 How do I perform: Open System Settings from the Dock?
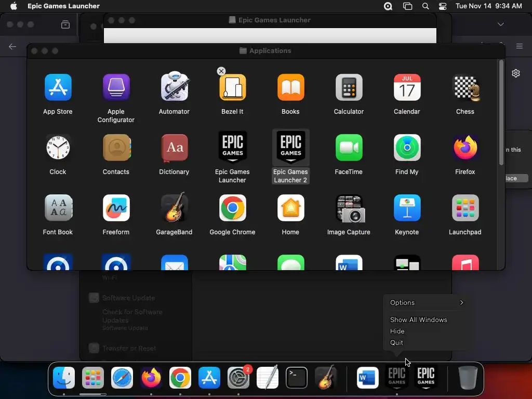click(x=238, y=378)
